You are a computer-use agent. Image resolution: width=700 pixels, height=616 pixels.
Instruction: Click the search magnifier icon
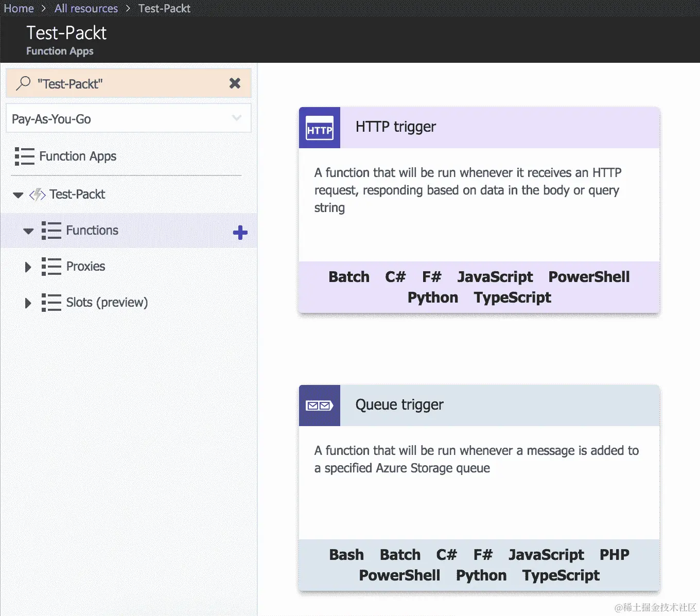(x=23, y=83)
